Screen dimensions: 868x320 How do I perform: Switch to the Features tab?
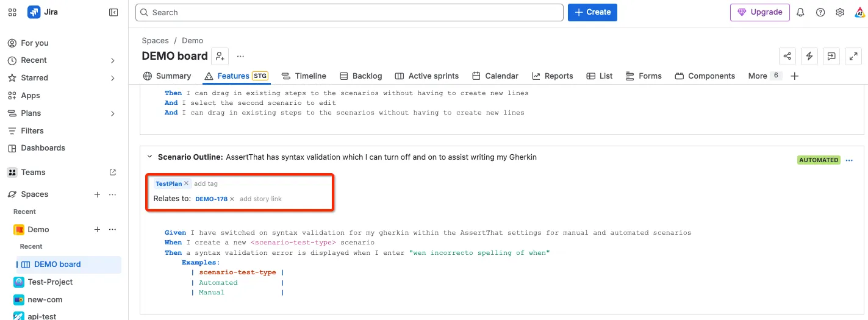point(236,76)
